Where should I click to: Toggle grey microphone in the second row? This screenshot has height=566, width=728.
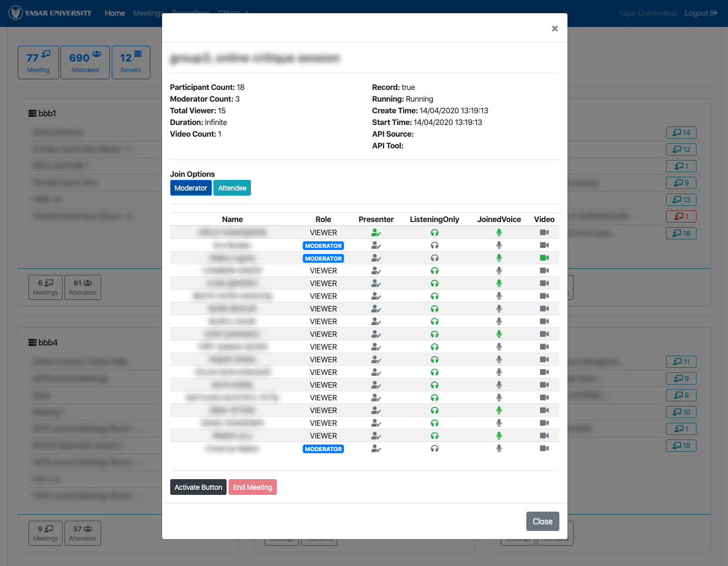coord(499,245)
